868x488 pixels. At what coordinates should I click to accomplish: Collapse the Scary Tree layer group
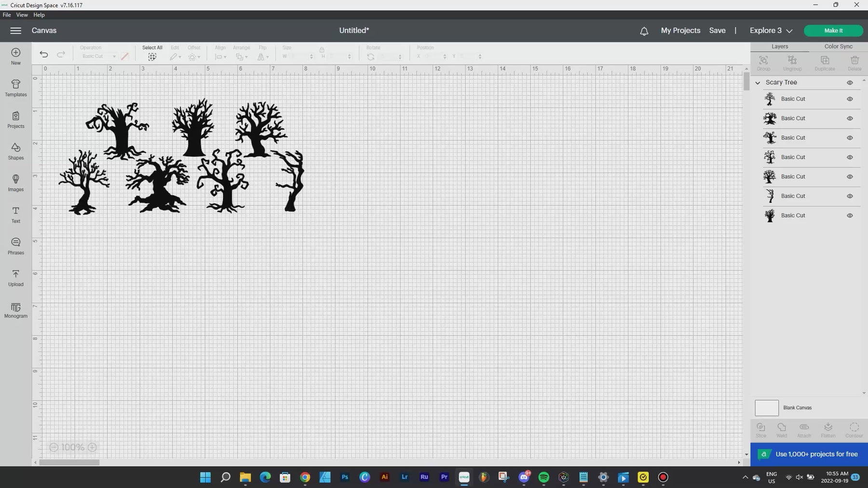pyautogui.click(x=758, y=83)
